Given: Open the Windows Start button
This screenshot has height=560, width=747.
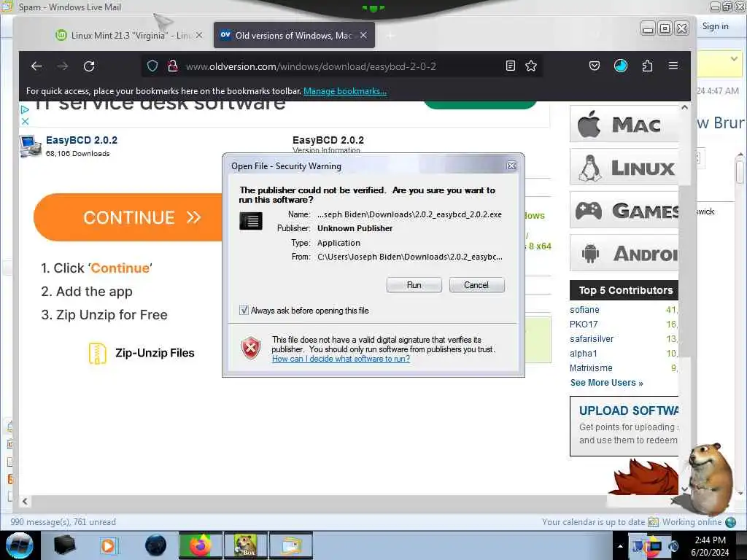Looking at the screenshot, I should (x=20, y=545).
